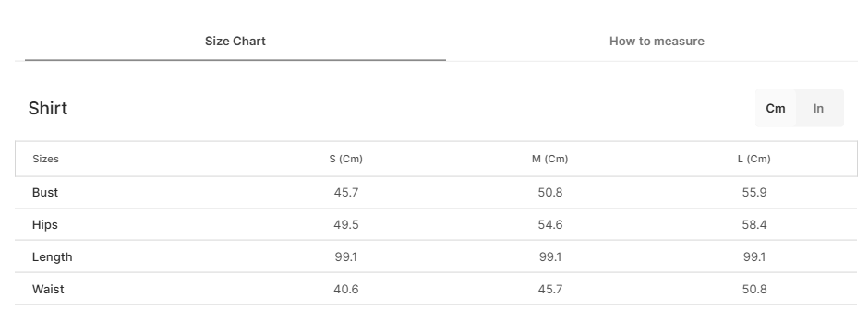
Task: Select the Waist row label
Action: point(48,289)
